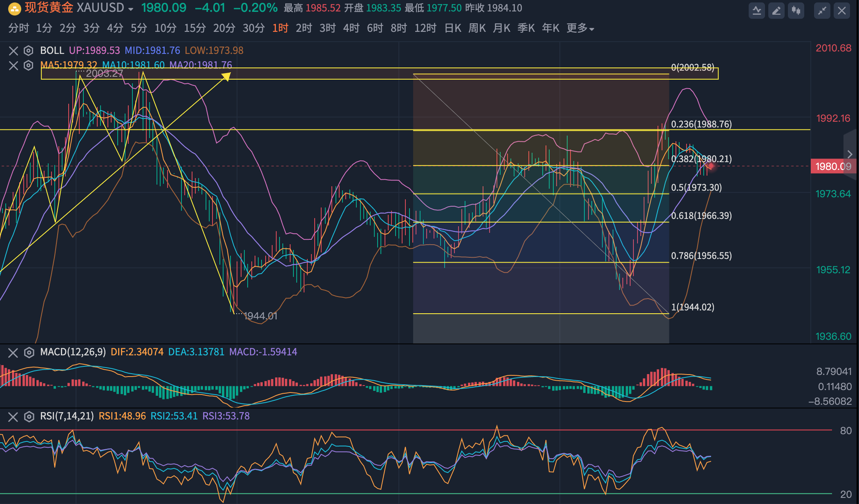Screen dimensions: 859x504
Task: Click the low marker label 1944.01
Action: (260, 316)
